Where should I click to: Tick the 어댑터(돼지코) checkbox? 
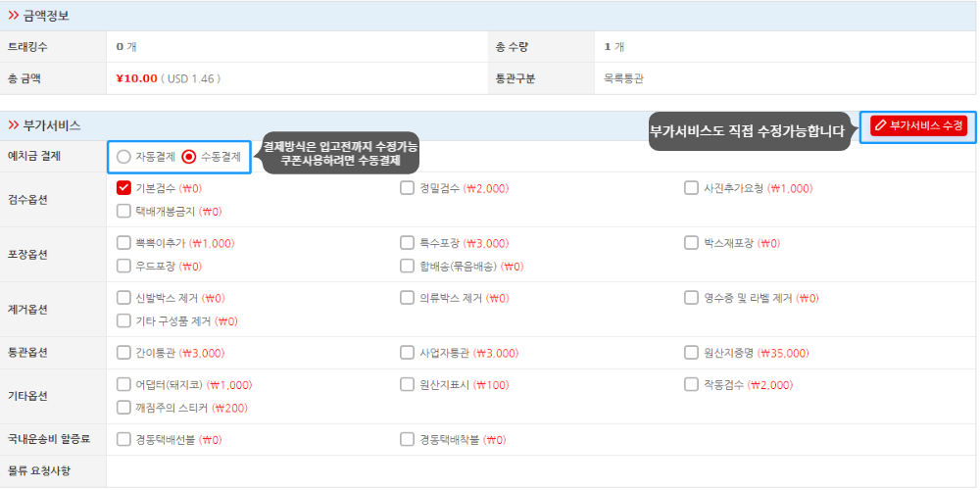pos(123,384)
